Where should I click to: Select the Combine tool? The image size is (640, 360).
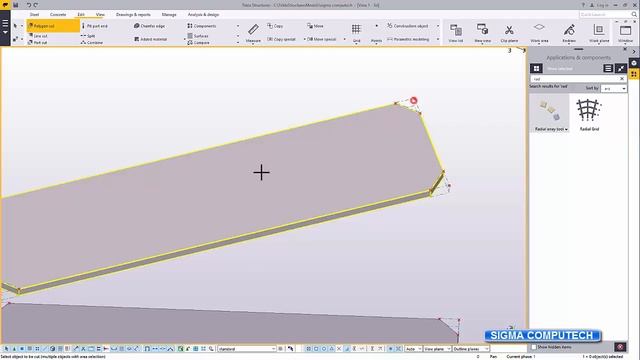92,42
